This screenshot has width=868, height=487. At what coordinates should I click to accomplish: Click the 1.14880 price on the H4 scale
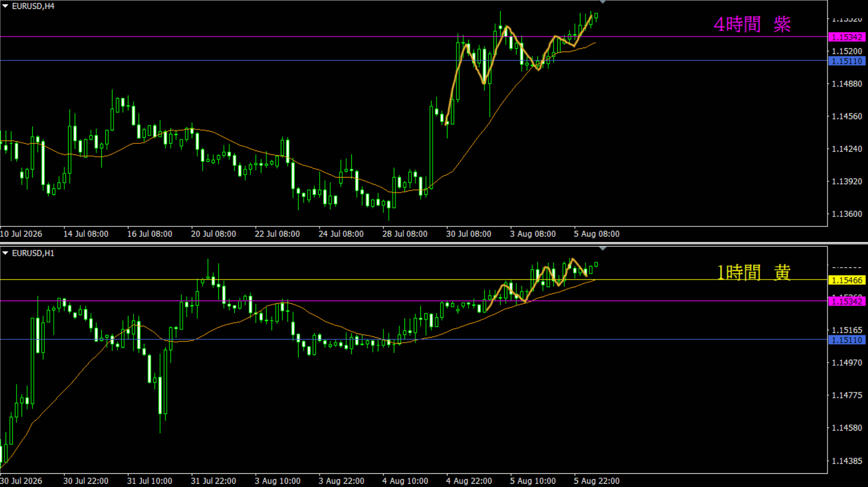click(x=847, y=84)
